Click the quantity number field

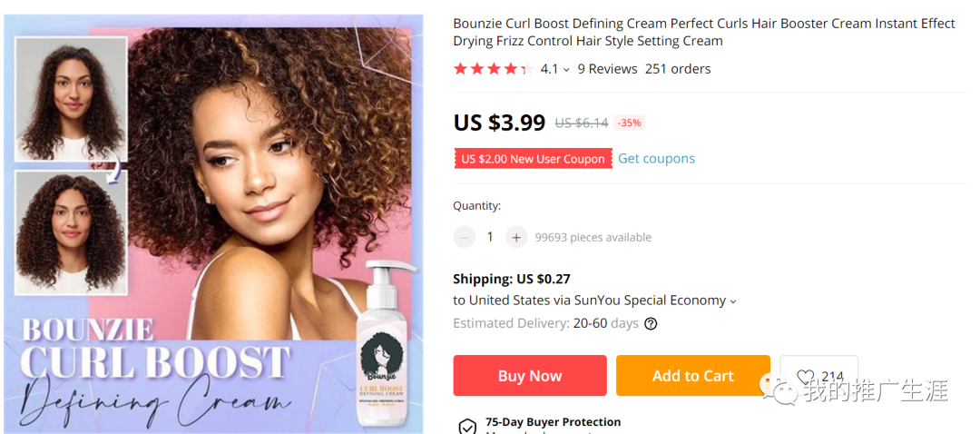click(490, 237)
